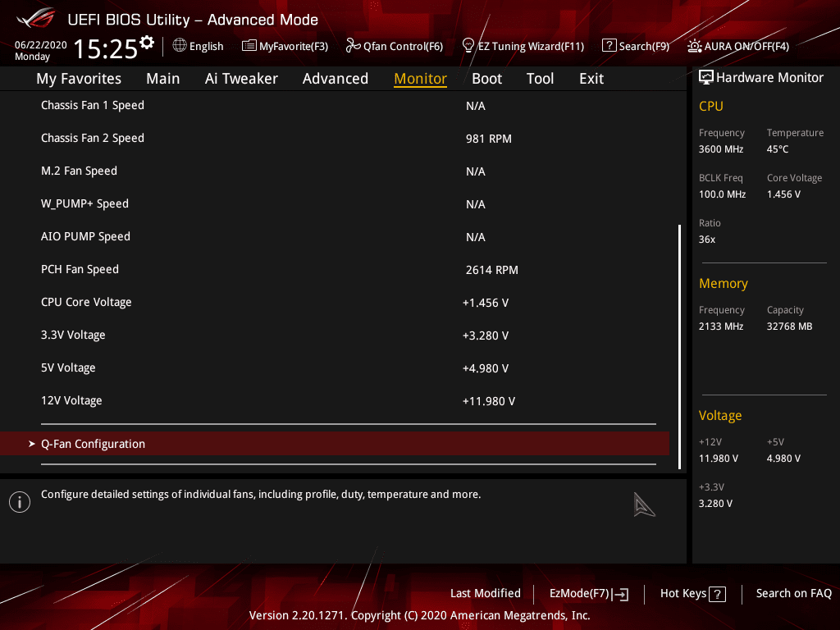Select the Chassis Fan 2 Speed row
Viewport: 840px width, 630px height.
335,138
